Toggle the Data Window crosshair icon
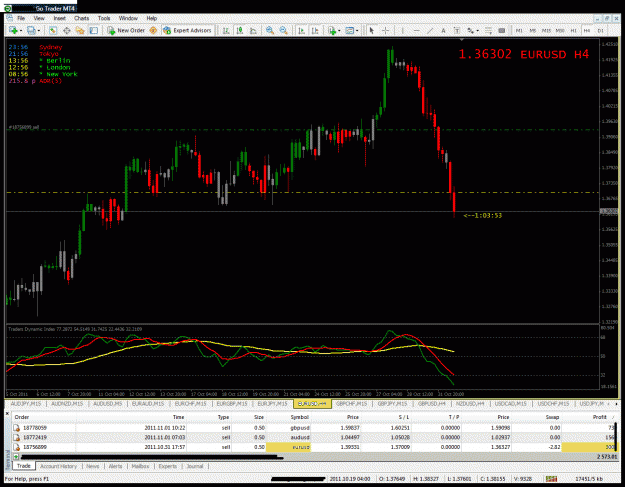The image size is (625, 487). [x=67, y=30]
